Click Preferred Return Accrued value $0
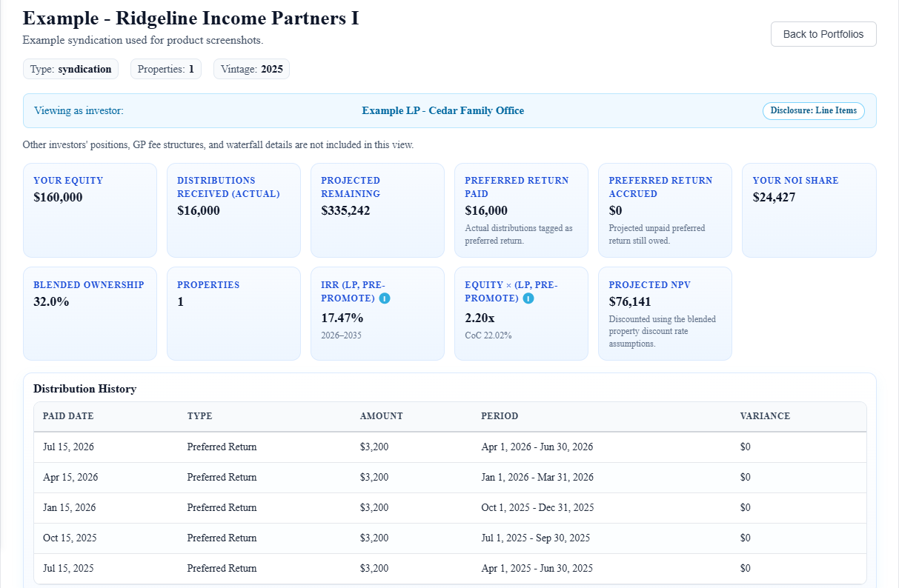The width and height of the screenshot is (899, 588). click(x=616, y=211)
